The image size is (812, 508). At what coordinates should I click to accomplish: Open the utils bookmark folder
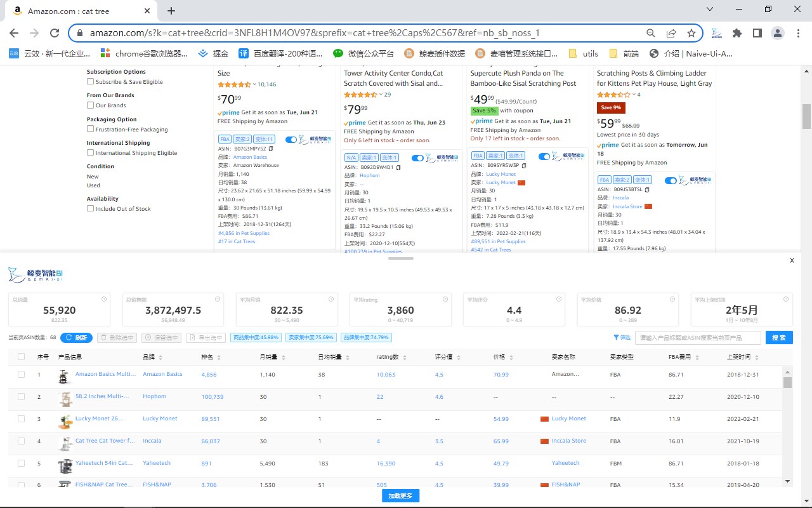[584, 53]
